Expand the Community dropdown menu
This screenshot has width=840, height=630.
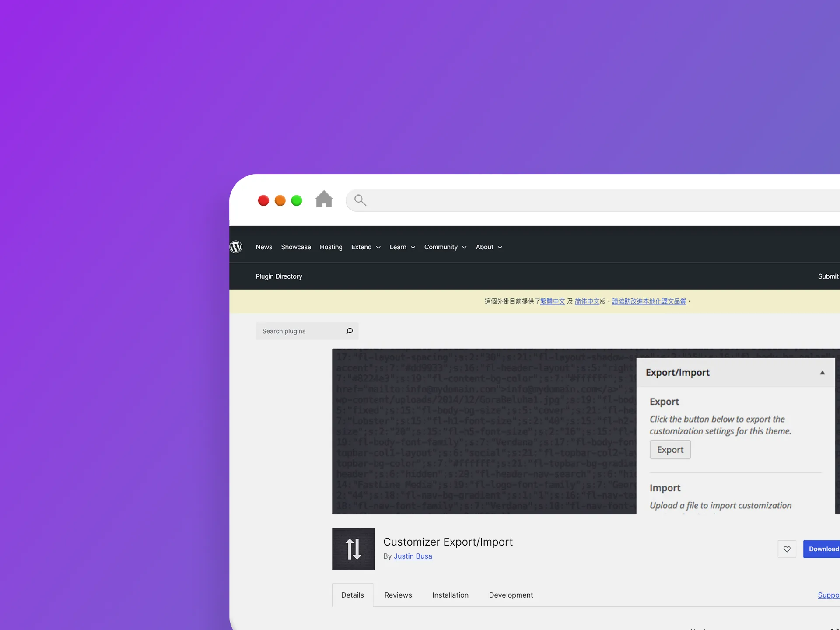(445, 247)
